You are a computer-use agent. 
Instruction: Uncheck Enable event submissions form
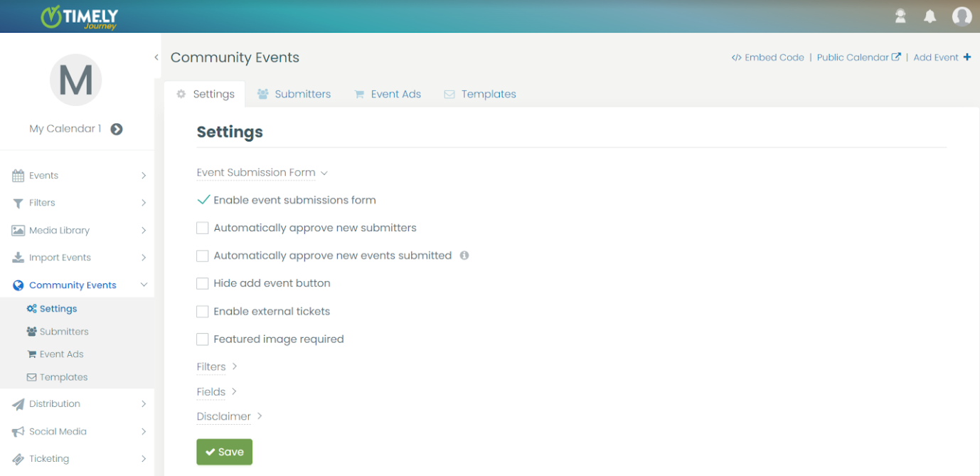coord(203,200)
